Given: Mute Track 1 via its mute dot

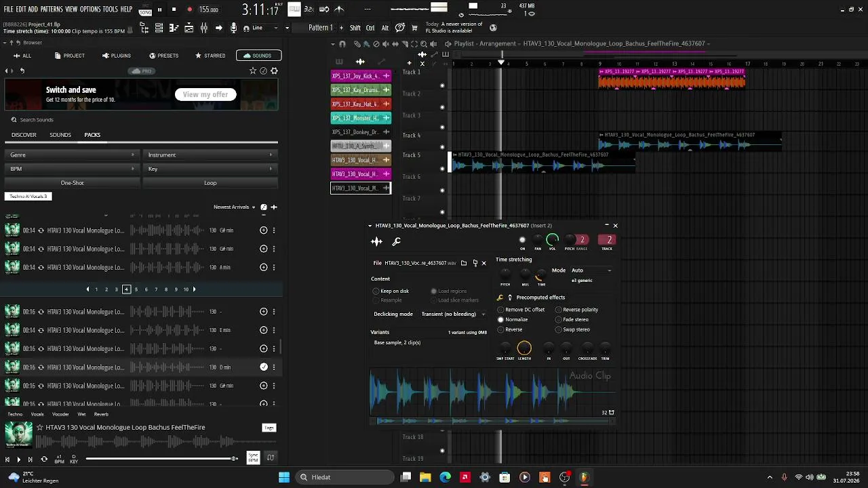Looking at the screenshot, I should point(442,85).
